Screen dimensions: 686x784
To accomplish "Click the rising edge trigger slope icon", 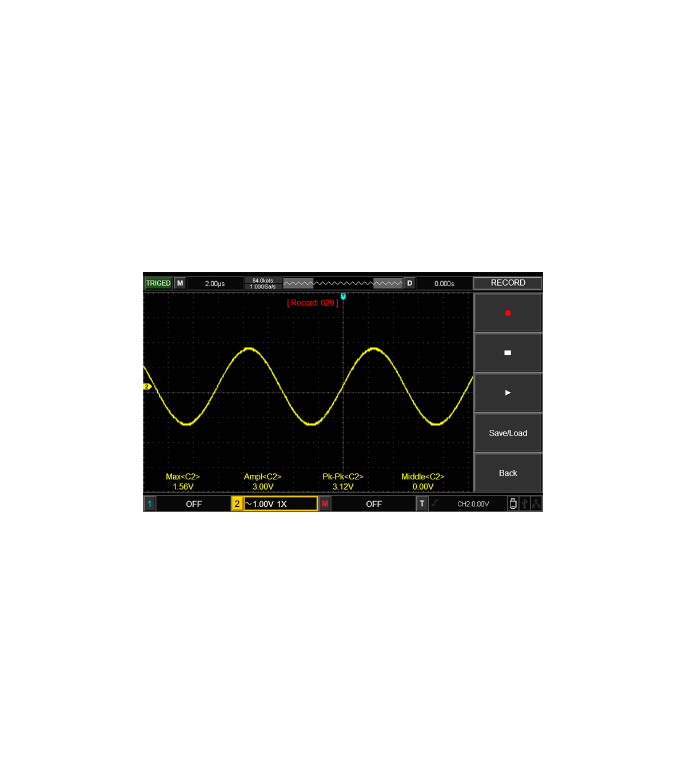I will pos(435,503).
